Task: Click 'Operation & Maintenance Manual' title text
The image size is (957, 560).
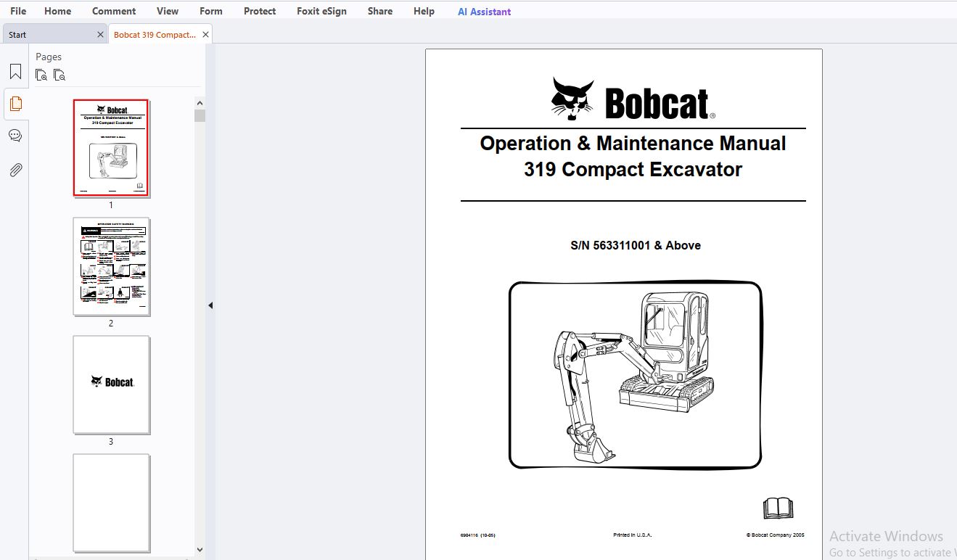Action: click(633, 144)
